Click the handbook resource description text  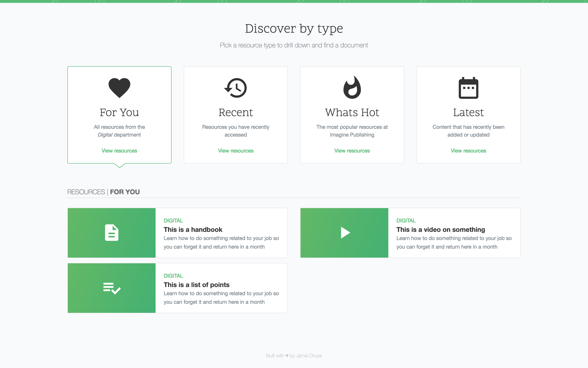(221, 242)
